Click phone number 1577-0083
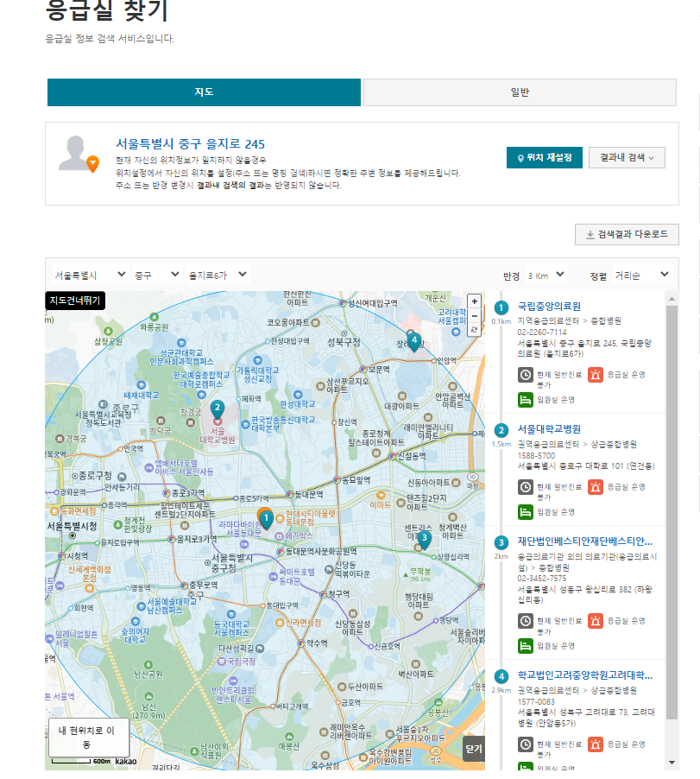Image resolution: width=700 pixels, height=779 pixels. (536, 701)
